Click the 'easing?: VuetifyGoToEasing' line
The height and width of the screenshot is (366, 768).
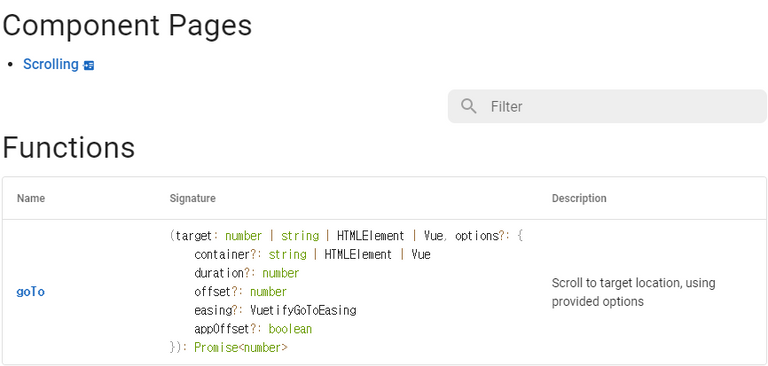point(275,311)
